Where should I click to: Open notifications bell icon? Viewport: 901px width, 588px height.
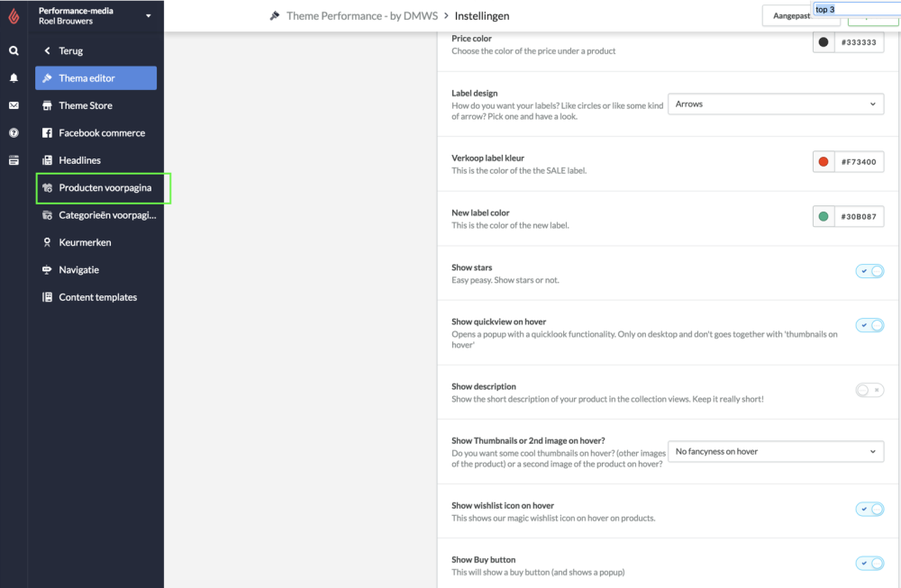tap(14, 78)
